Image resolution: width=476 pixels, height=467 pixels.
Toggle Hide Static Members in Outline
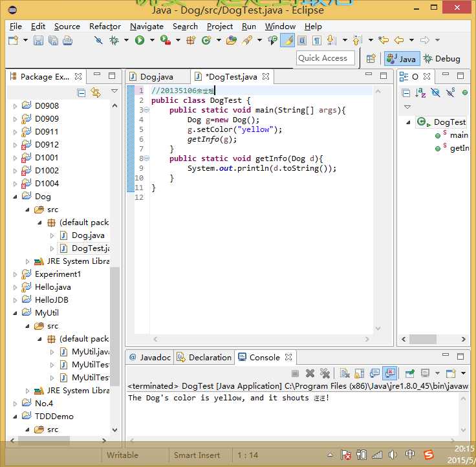click(450, 92)
